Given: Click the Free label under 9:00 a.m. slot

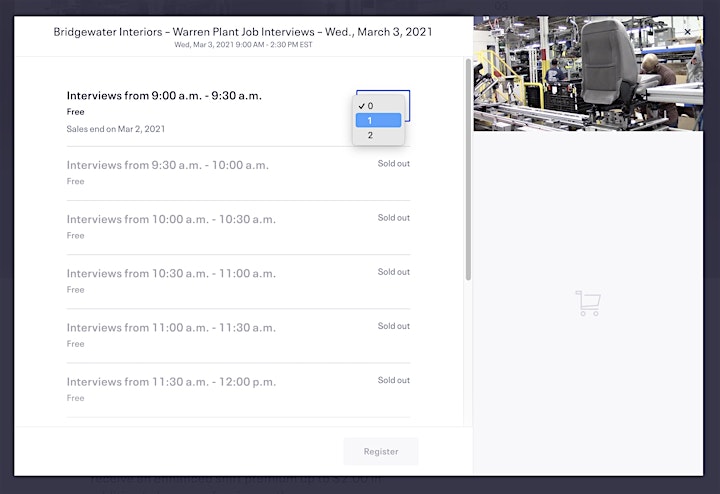Looking at the screenshot, I should (x=75, y=112).
